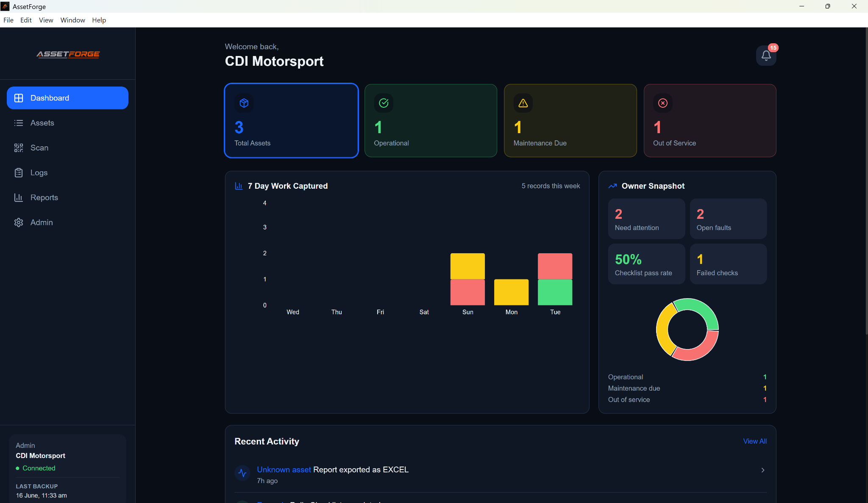Expand the Report exported activity row chevron
Viewport: 868px width, 503px height.
pos(763,470)
